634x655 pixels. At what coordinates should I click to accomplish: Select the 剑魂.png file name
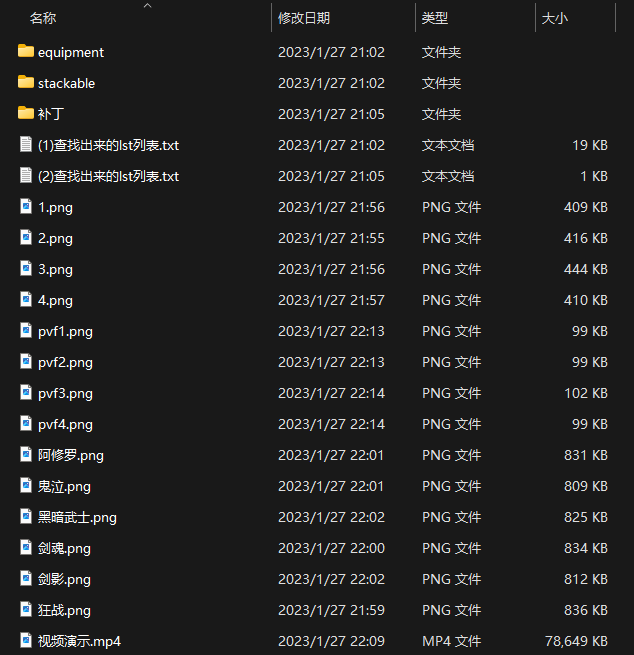(x=64, y=548)
